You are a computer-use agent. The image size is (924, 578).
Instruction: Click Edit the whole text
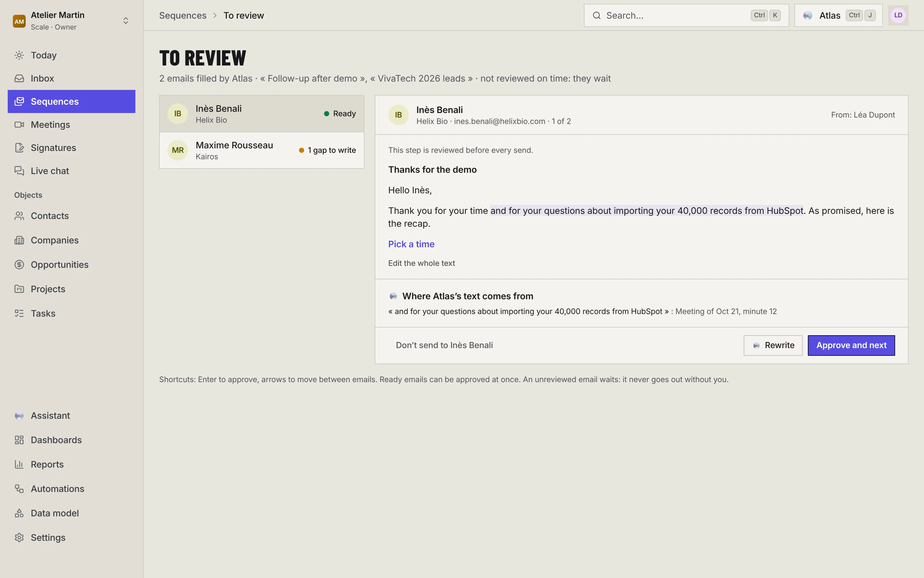click(x=422, y=263)
